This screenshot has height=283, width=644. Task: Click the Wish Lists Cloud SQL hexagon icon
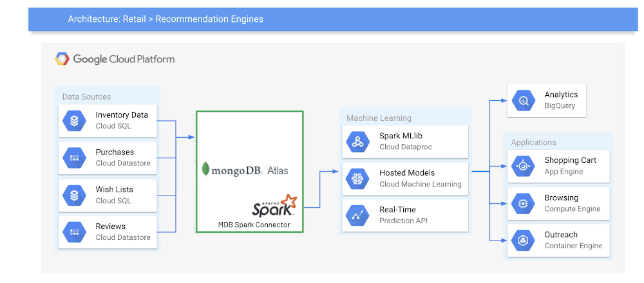74,195
